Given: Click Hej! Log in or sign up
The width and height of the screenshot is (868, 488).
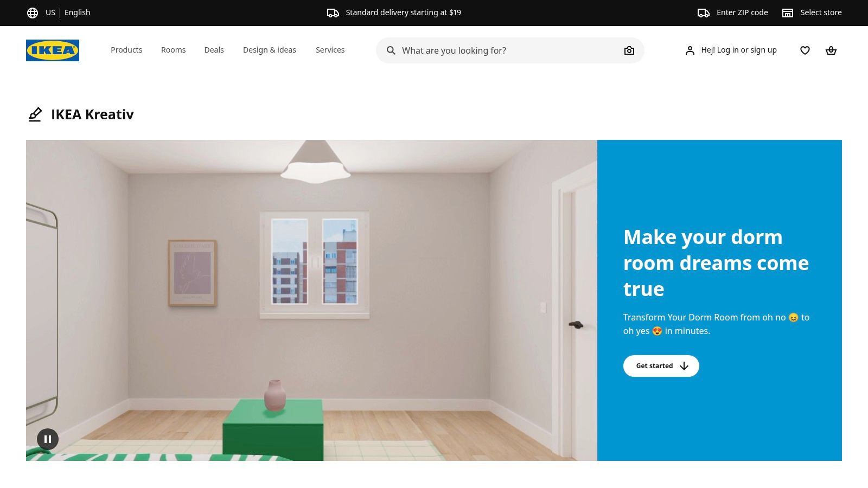Looking at the screenshot, I should [x=738, y=50].
